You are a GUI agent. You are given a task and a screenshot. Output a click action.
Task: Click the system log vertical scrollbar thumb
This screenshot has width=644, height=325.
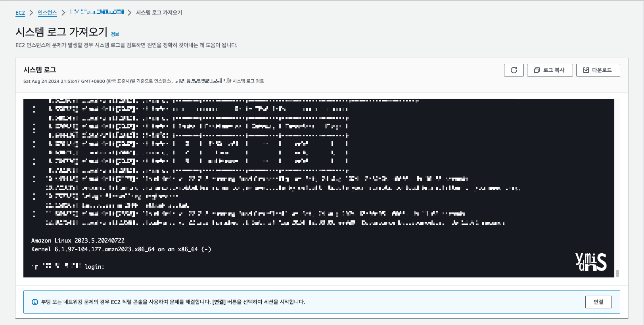(617, 273)
